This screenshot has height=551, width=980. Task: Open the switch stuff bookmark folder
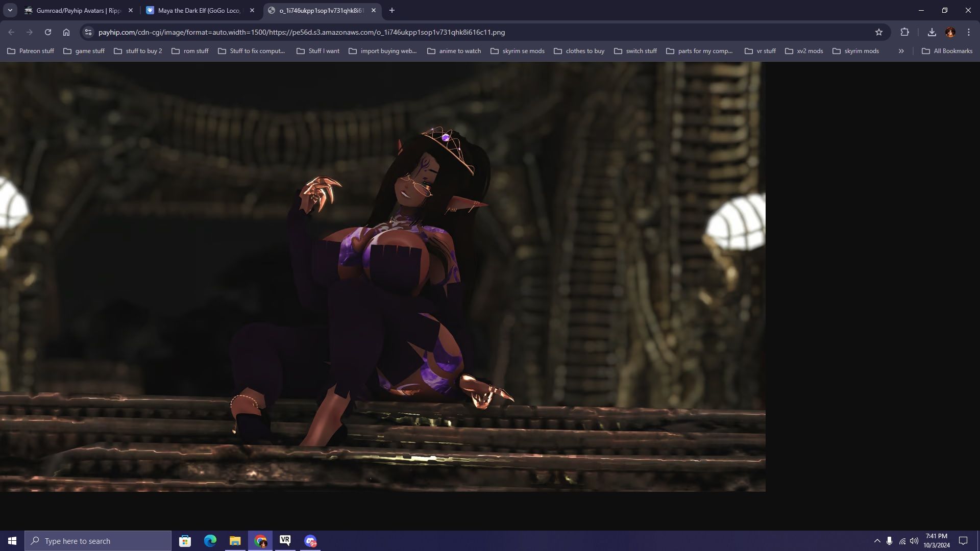coord(635,51)
